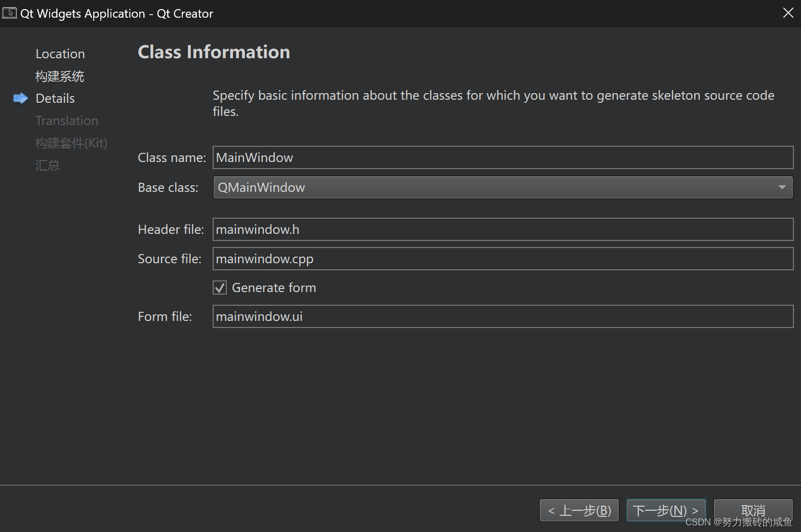Click the Source file input field
This screenshot has height=532, width=801.
[x=503, y=259]
